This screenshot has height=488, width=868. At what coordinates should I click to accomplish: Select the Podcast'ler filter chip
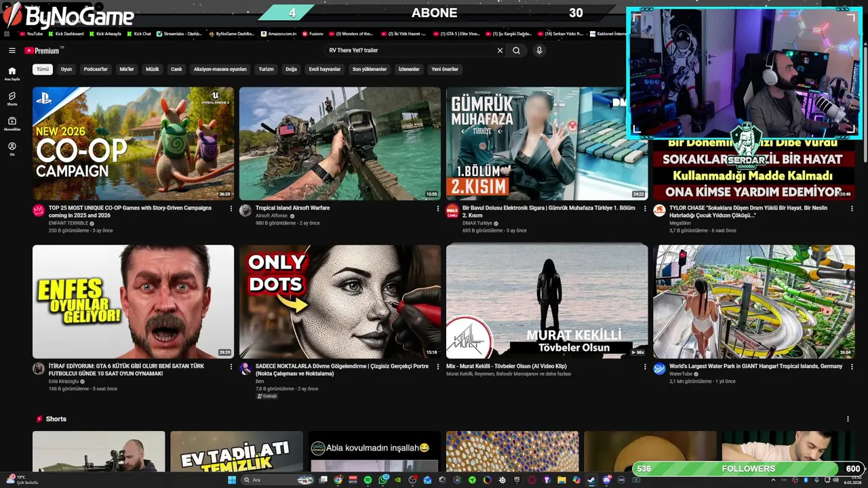(x=96, y=69)
